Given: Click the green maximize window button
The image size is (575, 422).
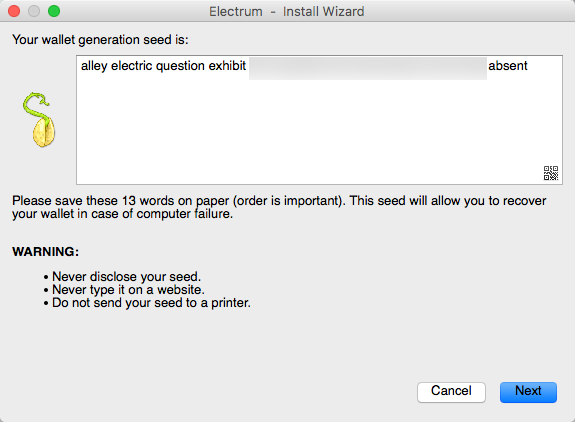Looking at the screenshot, I should coord(54,11).
